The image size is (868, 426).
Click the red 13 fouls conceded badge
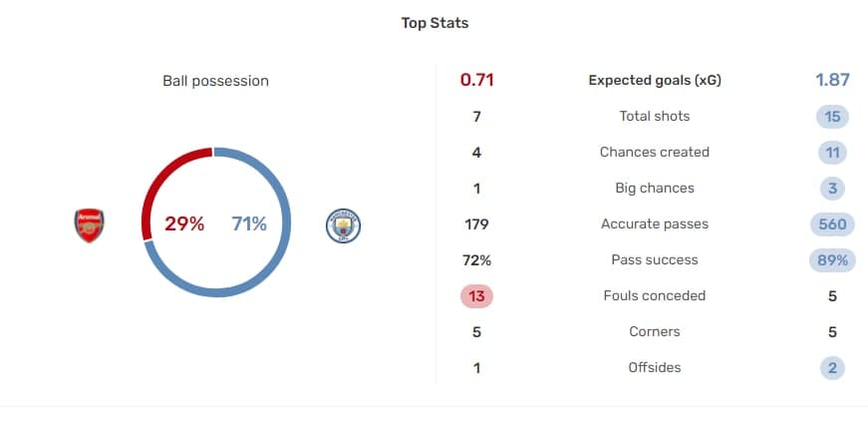pos(476,296)
